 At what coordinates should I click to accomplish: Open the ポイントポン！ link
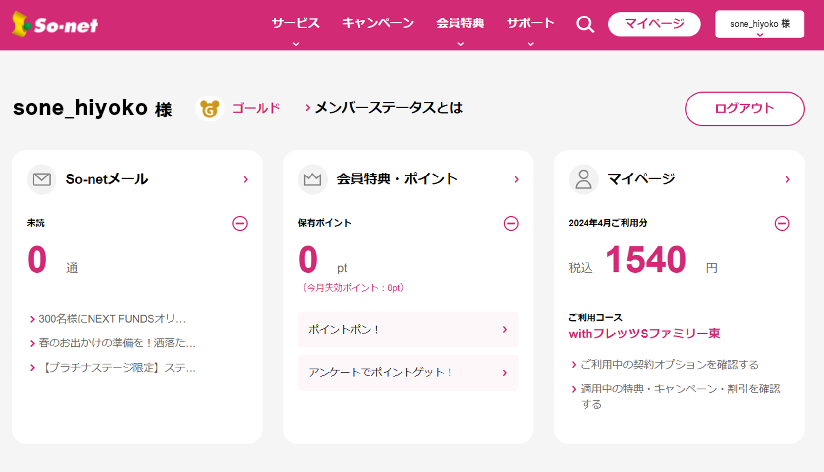coord(408,329)
